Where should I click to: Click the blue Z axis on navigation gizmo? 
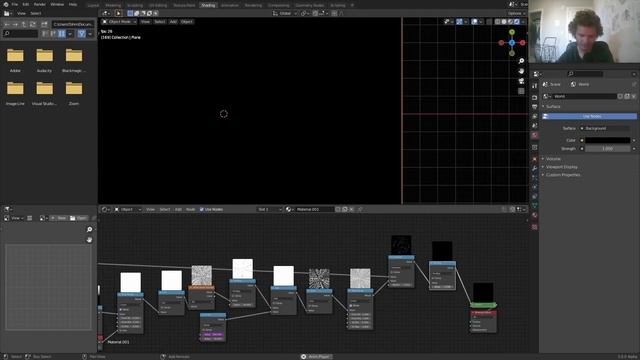[512, 43]
